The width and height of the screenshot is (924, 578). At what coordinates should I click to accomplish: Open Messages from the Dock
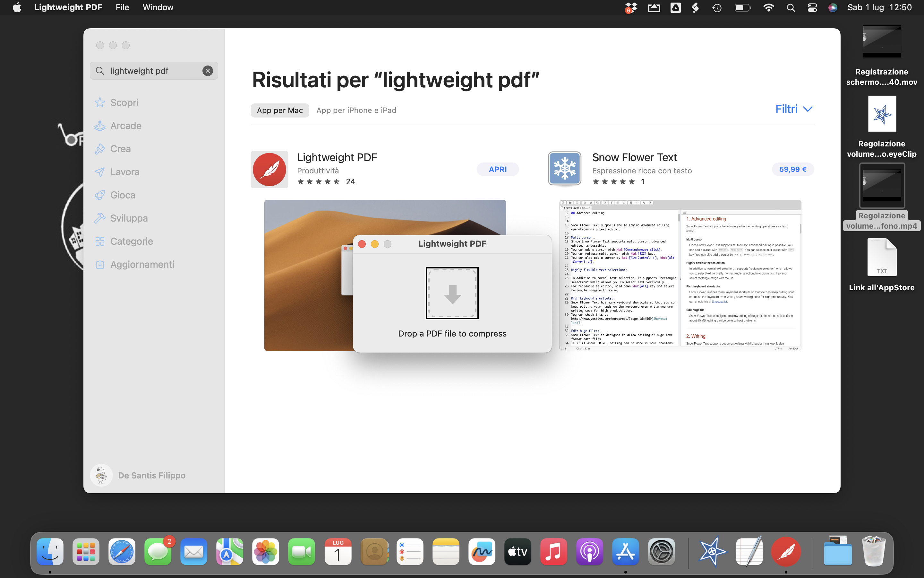158,552
